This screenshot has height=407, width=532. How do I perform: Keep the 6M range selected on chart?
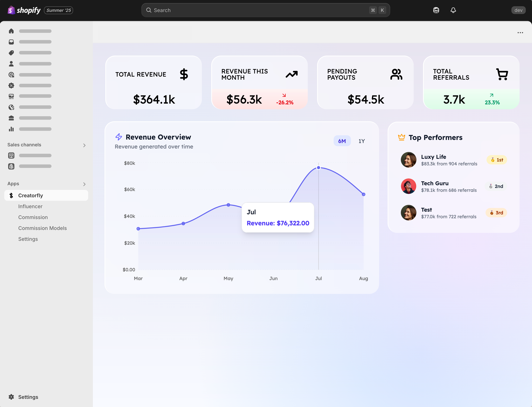point(342,141)
